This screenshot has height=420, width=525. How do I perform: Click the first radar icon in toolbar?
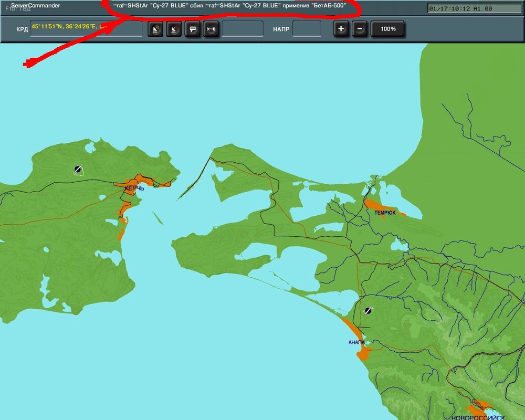155,29
